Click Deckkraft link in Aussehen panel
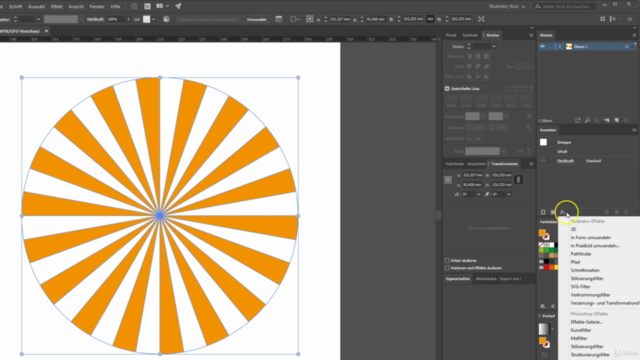The height and width of the screenshot is (360, 640). (565, 161)
